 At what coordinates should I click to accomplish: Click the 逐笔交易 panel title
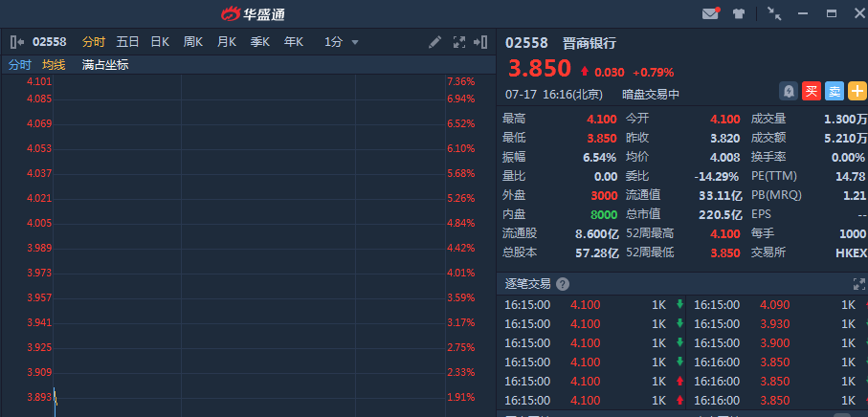point(527,284)
